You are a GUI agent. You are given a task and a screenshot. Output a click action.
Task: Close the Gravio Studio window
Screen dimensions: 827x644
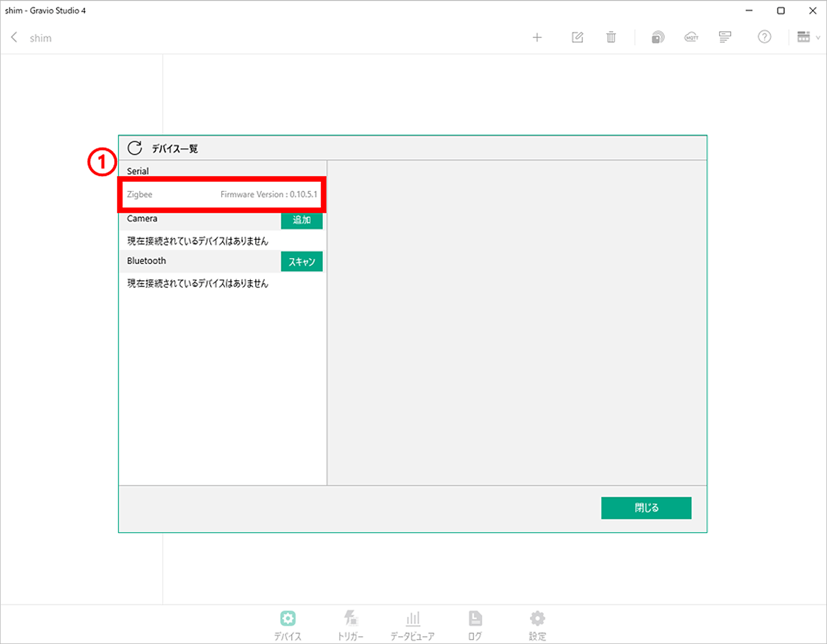click(813, 10)
